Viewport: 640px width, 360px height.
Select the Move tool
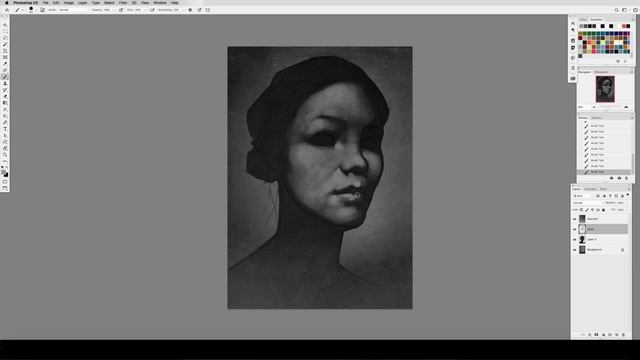[5, 25]
